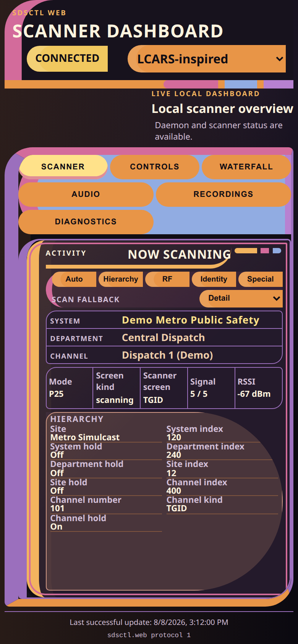This screenshot has width=298, height=644.
Task: Click the SCAN FALLBACK label
Action: [86, 299]
